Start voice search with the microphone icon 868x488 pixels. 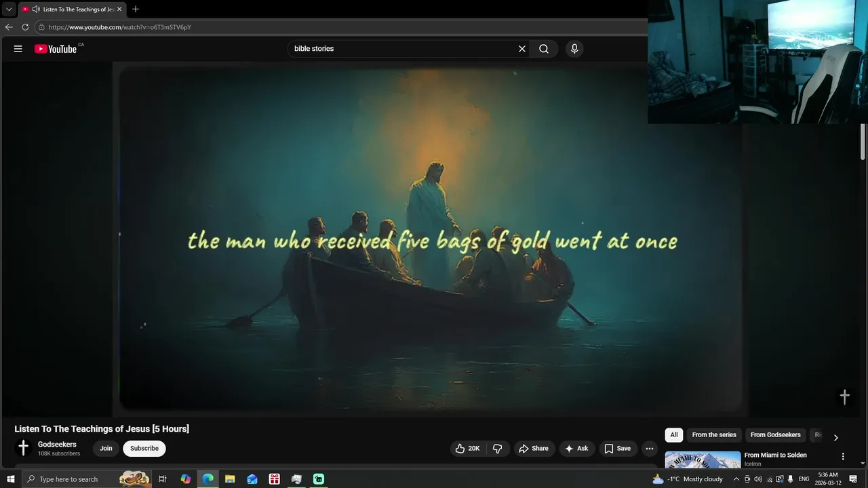[x=574, y=49]
